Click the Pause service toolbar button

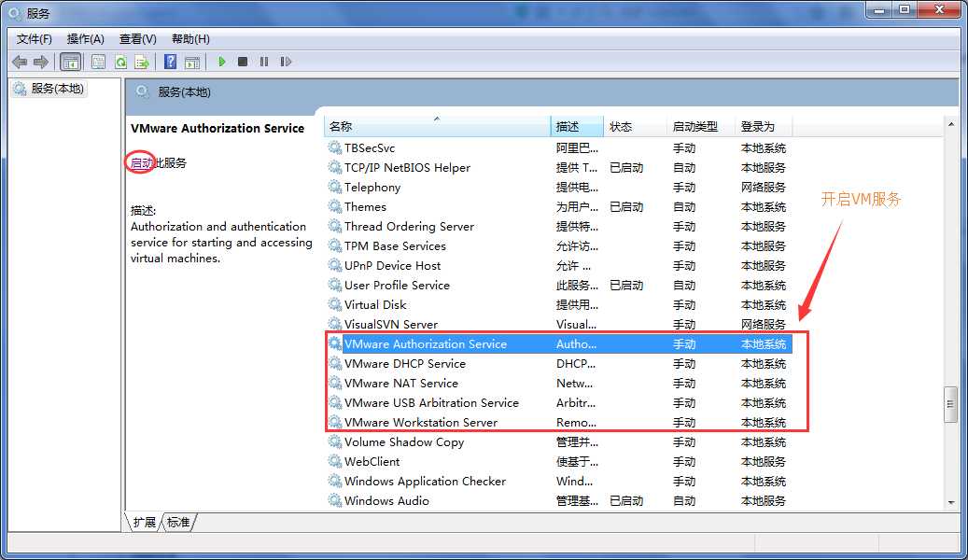pyautogui.click(x=264, y=61)
